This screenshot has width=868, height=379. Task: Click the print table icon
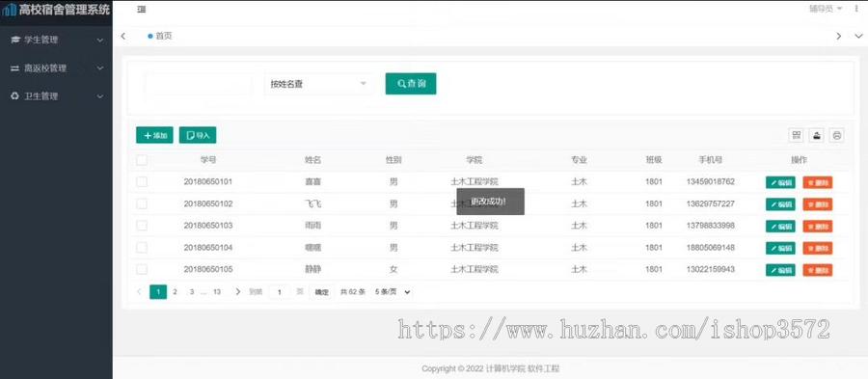pyautogui.click(x=837, y=135)
